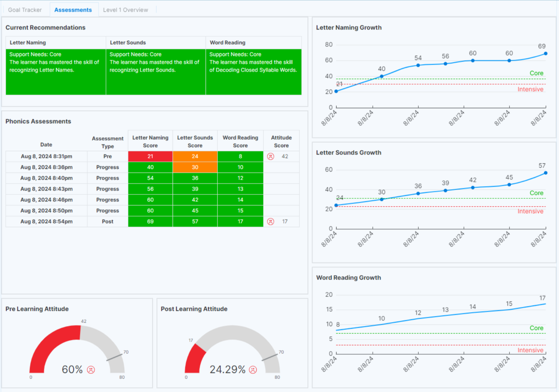Viewport: 559px width, 392px height.
Task: Click sad face icon in Post assessment row
Action: tap(271, 222)
